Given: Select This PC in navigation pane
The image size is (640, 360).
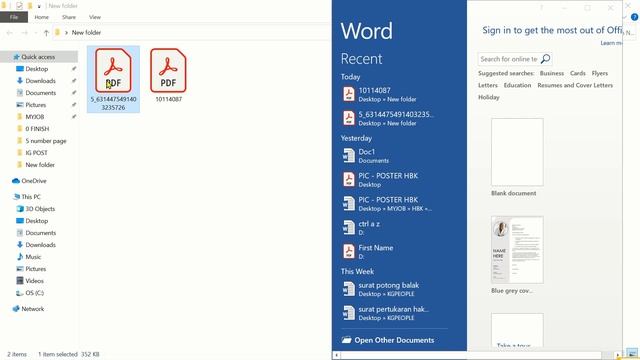Looking at the screenshot, I should 31,197.
